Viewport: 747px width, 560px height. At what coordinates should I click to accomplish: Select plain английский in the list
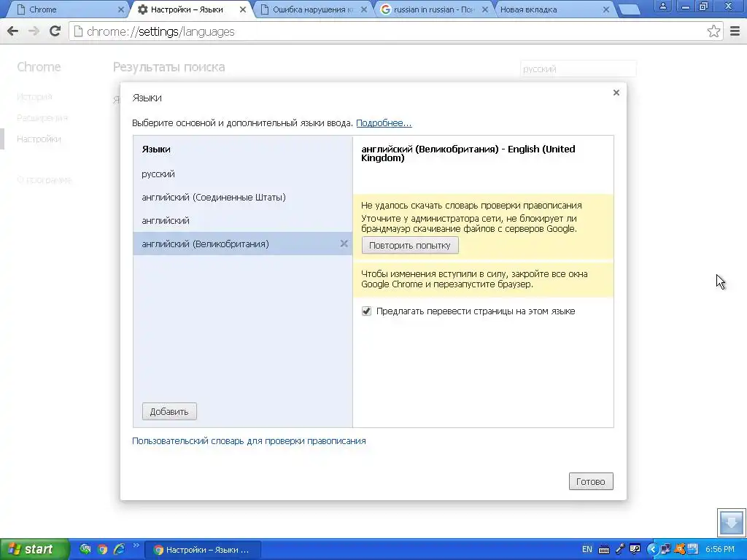(243, 220)
